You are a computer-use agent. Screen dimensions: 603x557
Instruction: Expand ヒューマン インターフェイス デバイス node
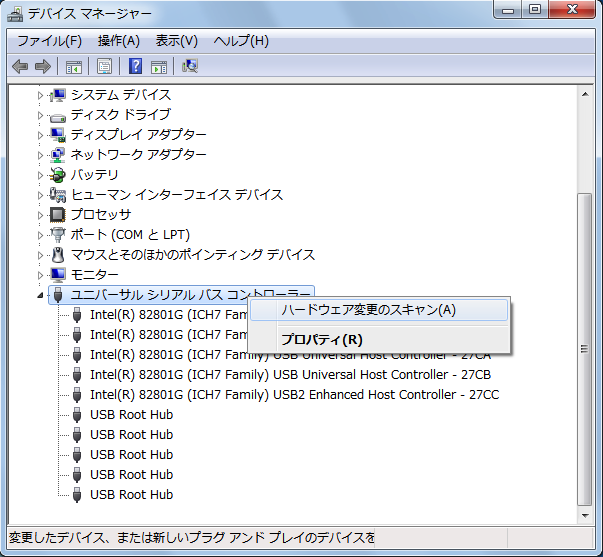point(40,195)
